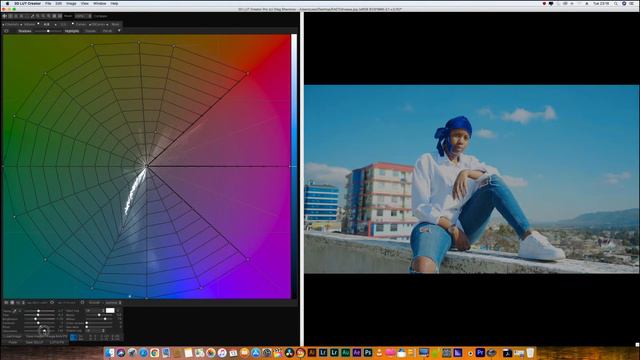640x360 pixels.
Task: Switch to the 2DCurves tab
Action: (x=98, y=24)
